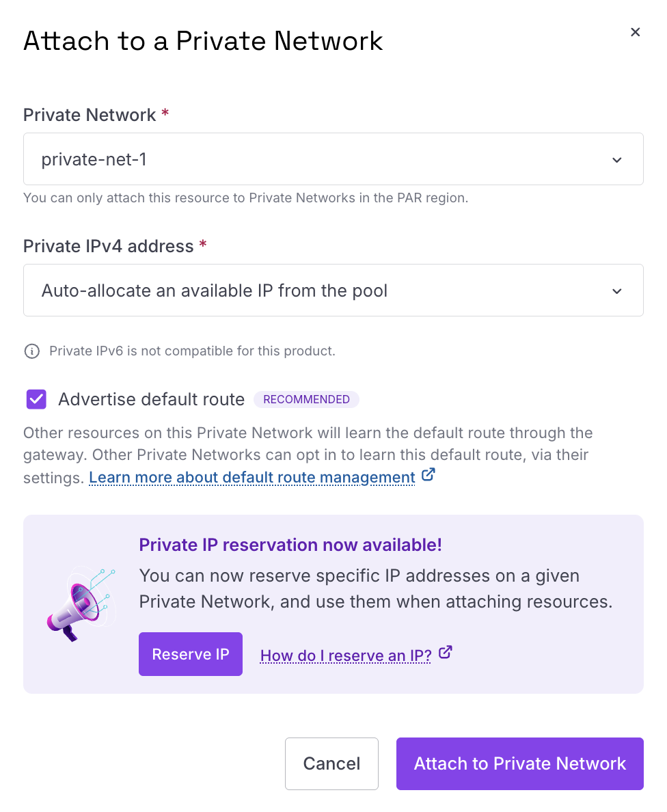Screen dimensions: 667x812
Task: Click the Private IPv4 address field label
Action: (108, 246)
